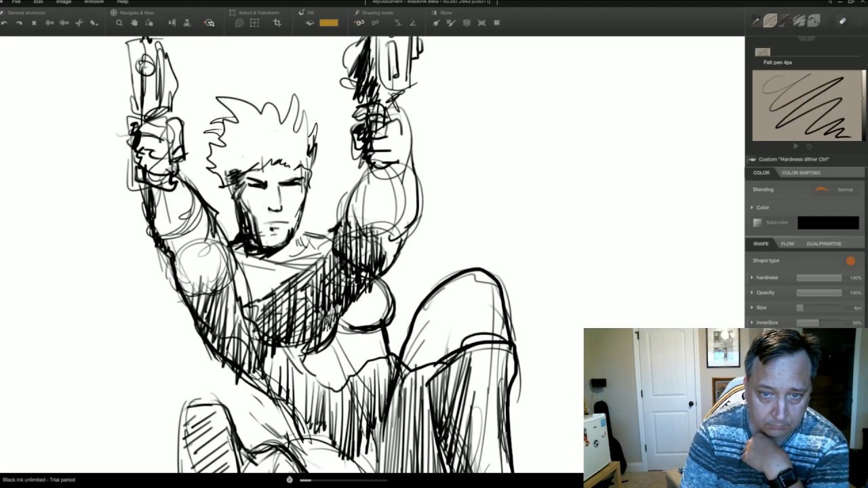Click the zoom slider in bottom status bar

(343, 480)
